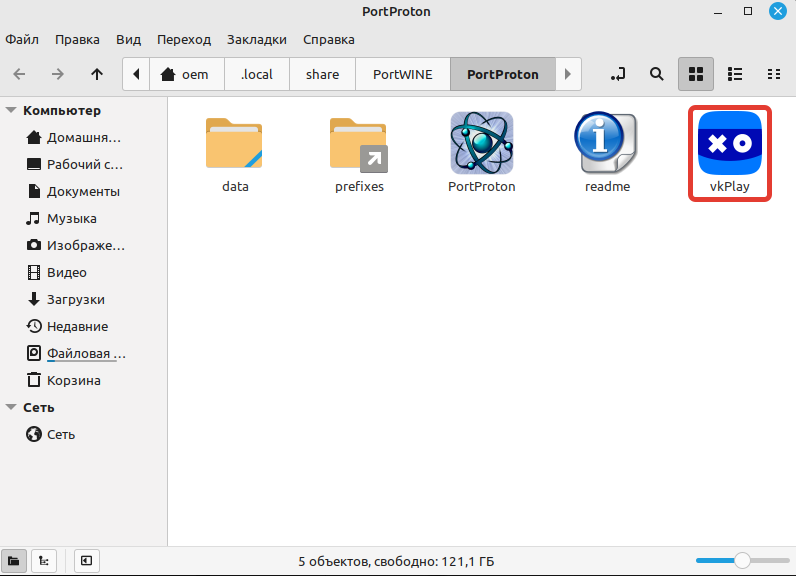Switch to icon grid view
Viewport: 796px width, 576px height.
pos(695,74)
